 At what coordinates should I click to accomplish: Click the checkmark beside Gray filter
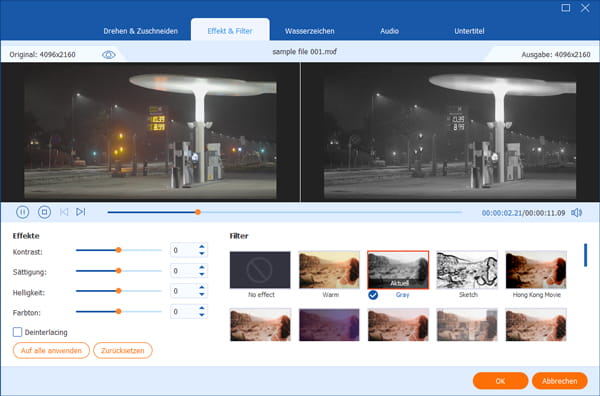point(373,295)
